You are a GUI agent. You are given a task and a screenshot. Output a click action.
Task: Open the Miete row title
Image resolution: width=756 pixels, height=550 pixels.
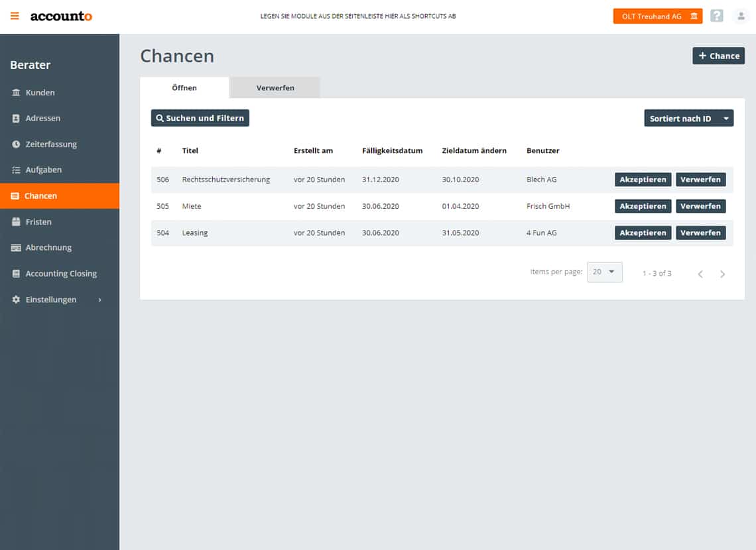pyautogui.click(x=192, y=206)
